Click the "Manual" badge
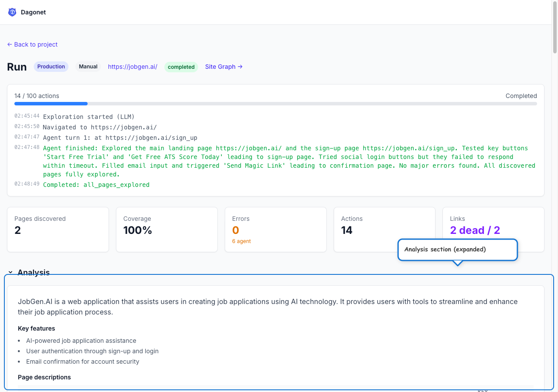Screen dimensions: 558x392 [x=88, y=66]
